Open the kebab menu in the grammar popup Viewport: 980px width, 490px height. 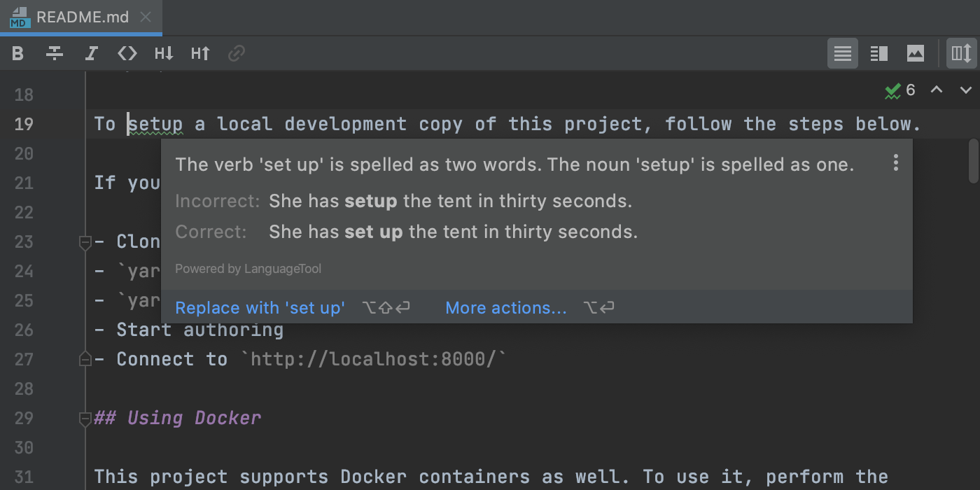tap(895, 162)
